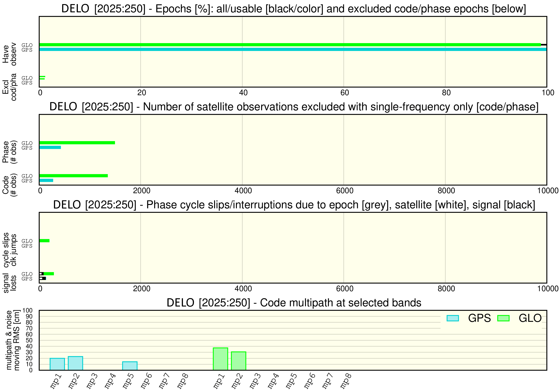
Task: Click the GLO label in signal losts row
Action: 27,274
